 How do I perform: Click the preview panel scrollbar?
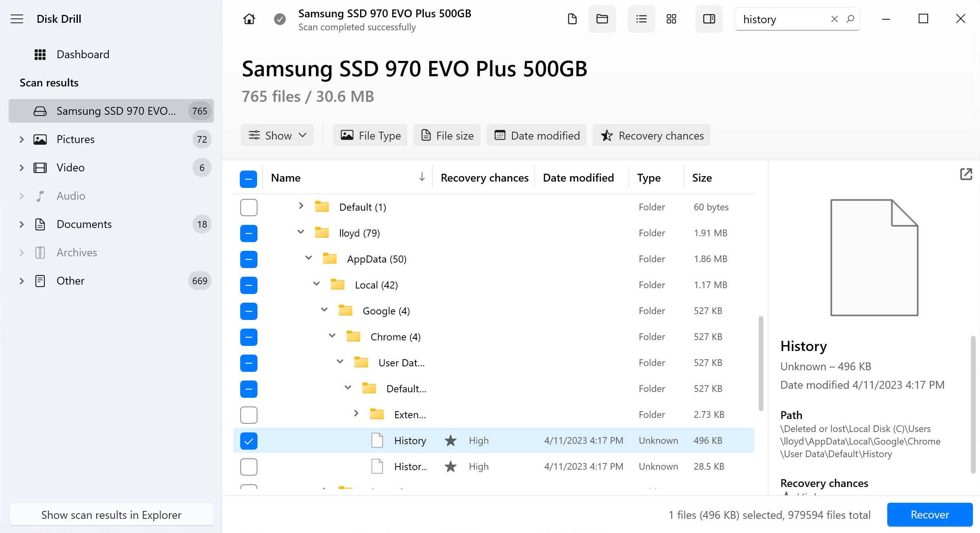973,405
